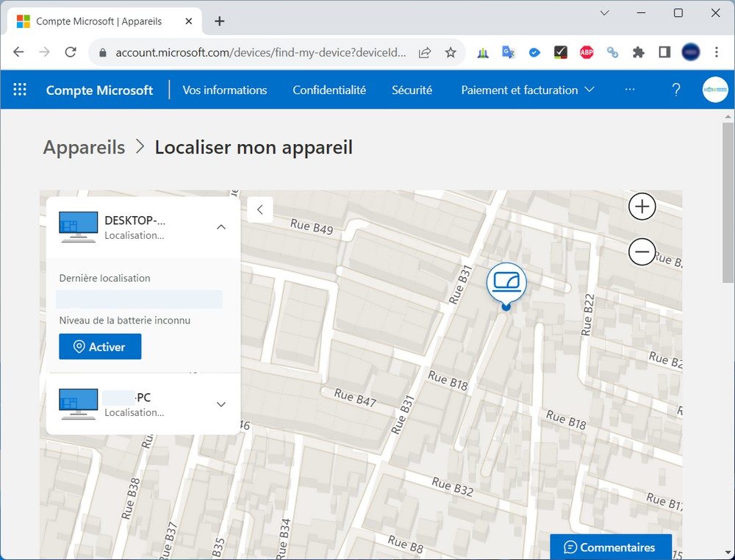Zoom in the map with plus button
Viewport: 735px width, 560px height.
(x=642, y=207)
